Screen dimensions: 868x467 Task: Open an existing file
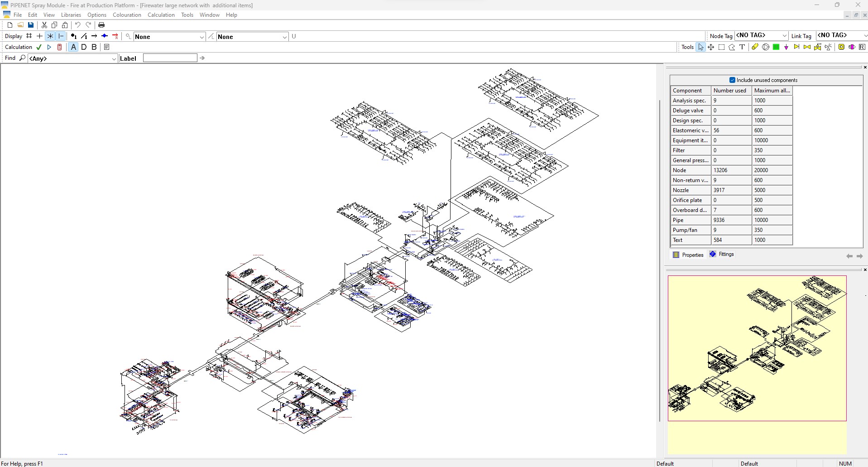tap(20, 25)
